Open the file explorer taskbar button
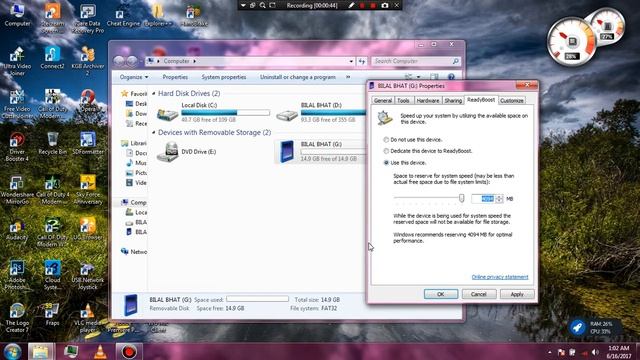640x360 pixels. (40, 351)
